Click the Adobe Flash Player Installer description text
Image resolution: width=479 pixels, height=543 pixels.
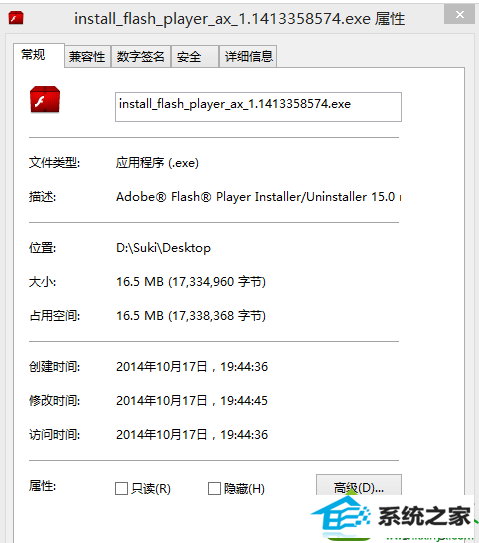(258, 197)
